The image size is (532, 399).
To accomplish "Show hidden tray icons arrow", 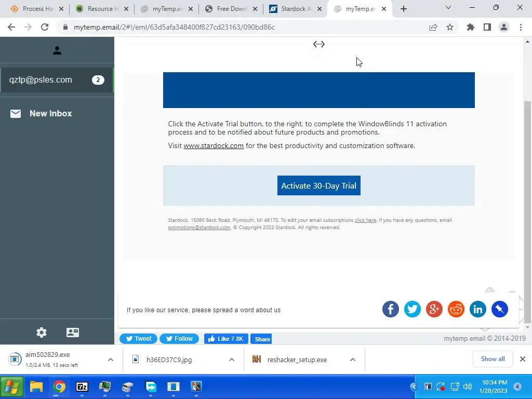I will 414,387.
